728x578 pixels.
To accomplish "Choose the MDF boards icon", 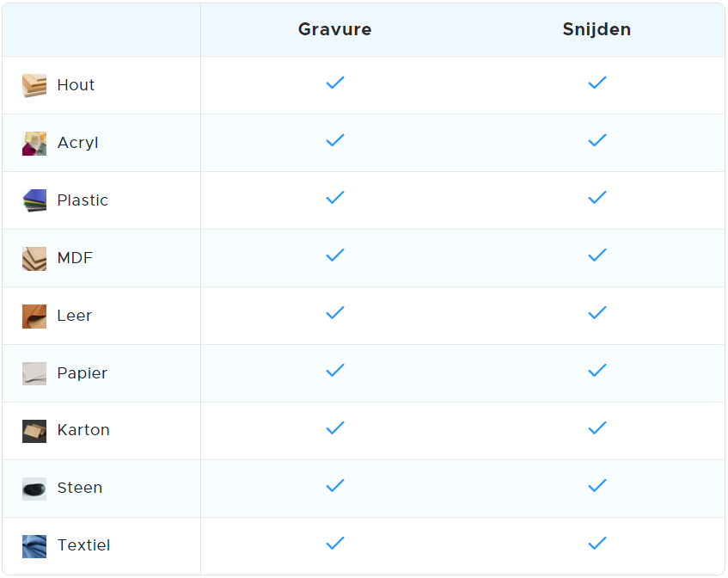I will pos(34,258).
